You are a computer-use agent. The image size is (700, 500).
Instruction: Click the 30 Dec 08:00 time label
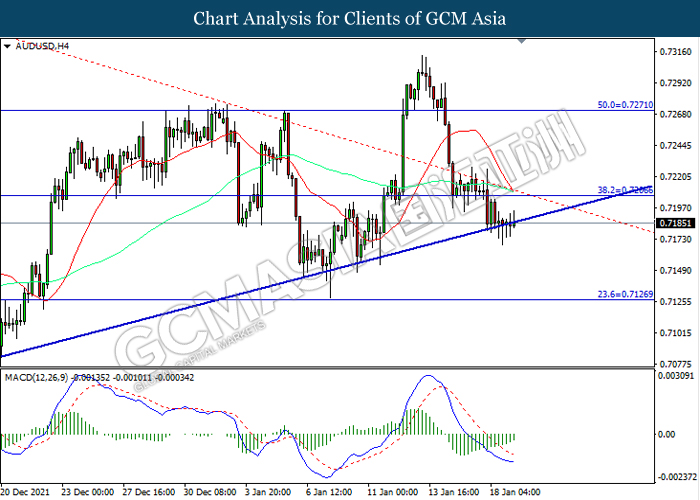210,492
